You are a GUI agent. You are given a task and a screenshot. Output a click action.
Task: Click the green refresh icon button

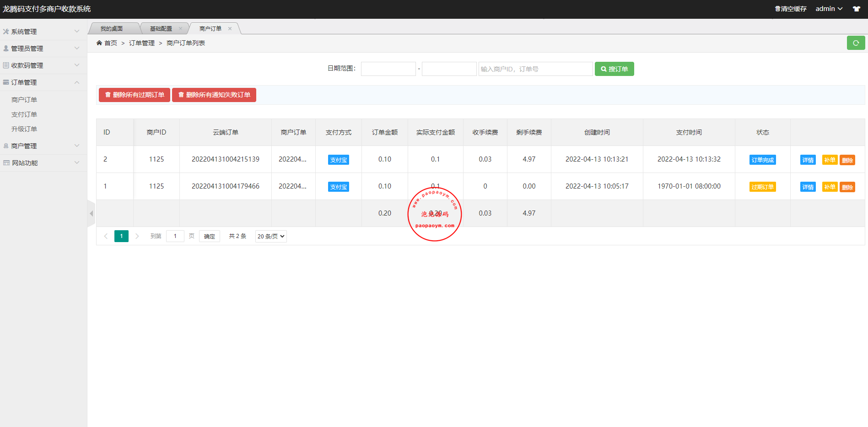855,43
